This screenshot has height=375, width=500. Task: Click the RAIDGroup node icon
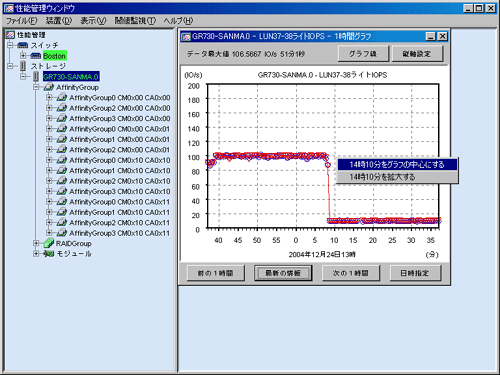pos(48,243)
